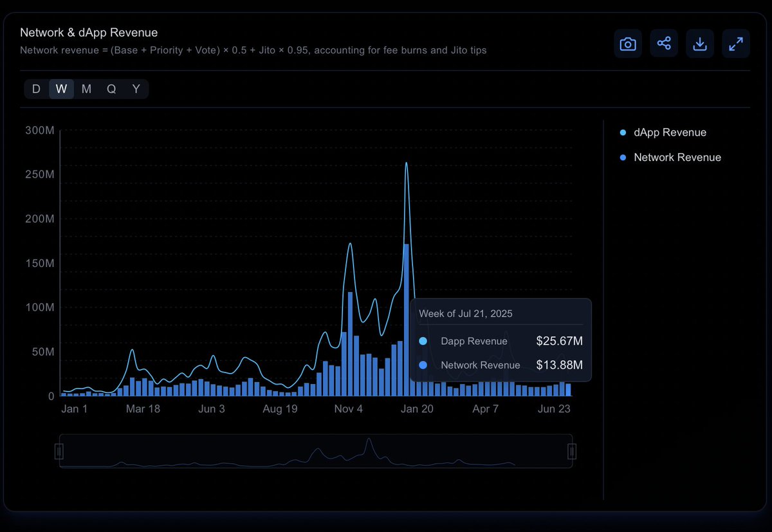Open the Quarterly Q view
The width and height of the screenshot is (772, 532).
111,89
